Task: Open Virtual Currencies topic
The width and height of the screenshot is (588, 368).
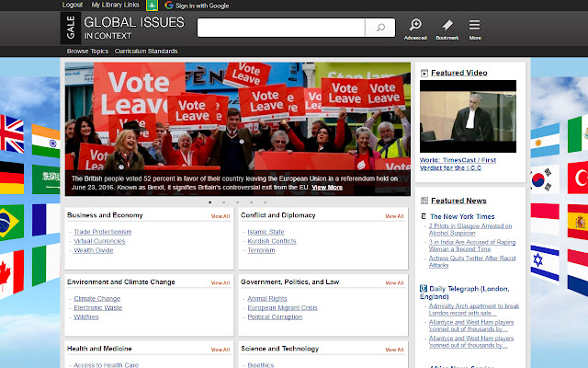Action: coord(99,241)
